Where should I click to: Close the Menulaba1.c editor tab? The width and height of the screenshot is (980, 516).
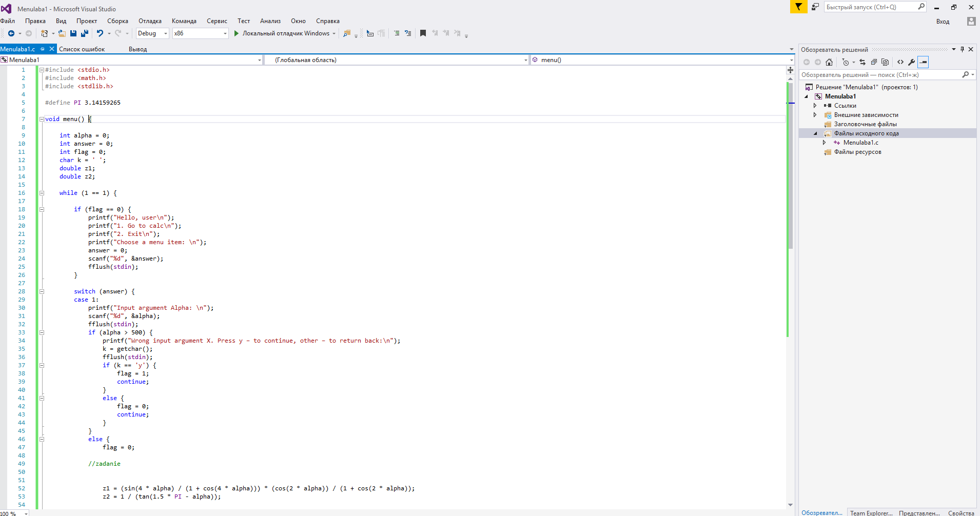51,49
